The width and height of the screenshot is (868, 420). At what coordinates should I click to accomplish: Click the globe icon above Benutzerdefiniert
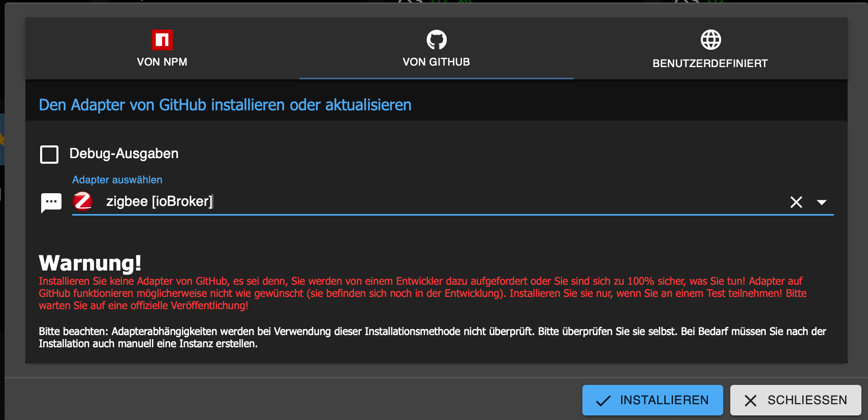(x=710, y=40)
